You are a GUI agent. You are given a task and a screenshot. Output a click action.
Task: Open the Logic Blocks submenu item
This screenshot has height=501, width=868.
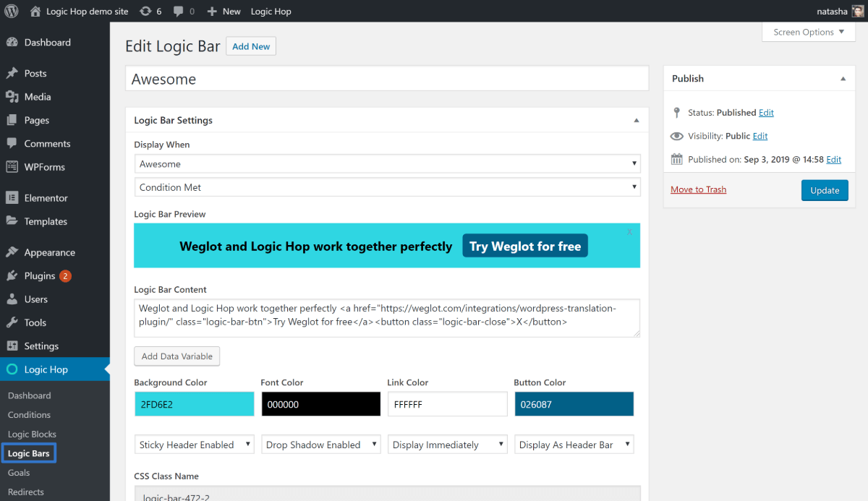(32, 434)
